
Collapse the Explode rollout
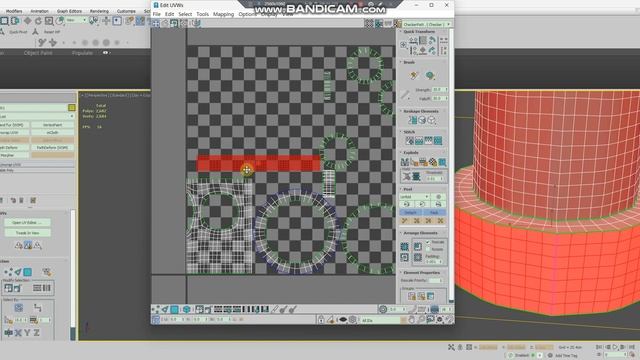(x=411, y=153)
